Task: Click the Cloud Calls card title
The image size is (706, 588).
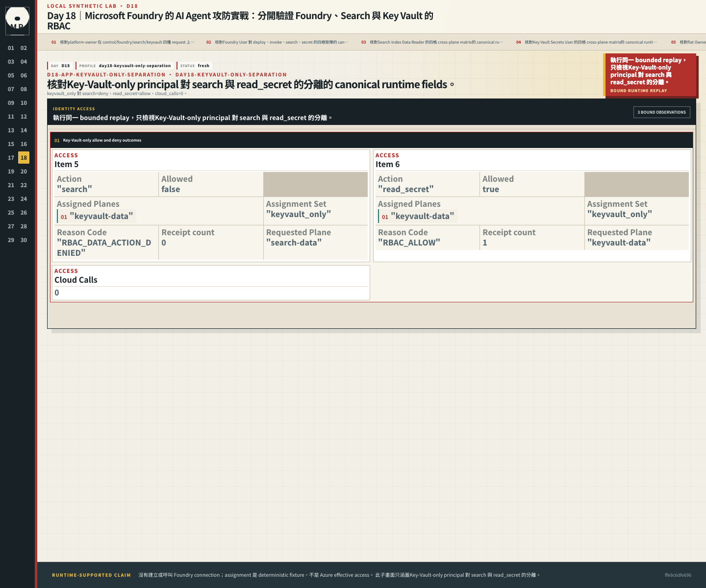Action: click(76, 280)
